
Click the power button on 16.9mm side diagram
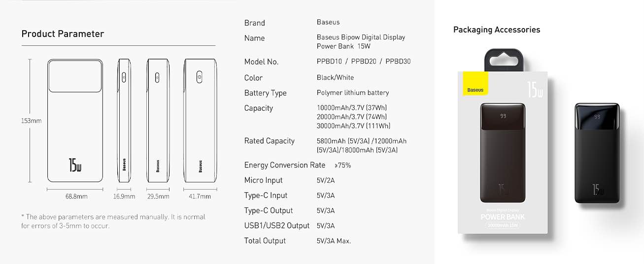point(124,77)
